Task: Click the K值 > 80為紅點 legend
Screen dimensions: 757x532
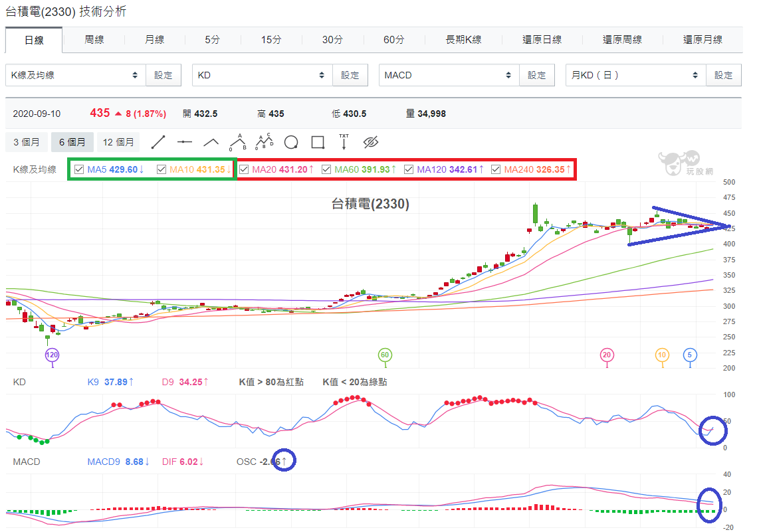Action: [271, 382]
